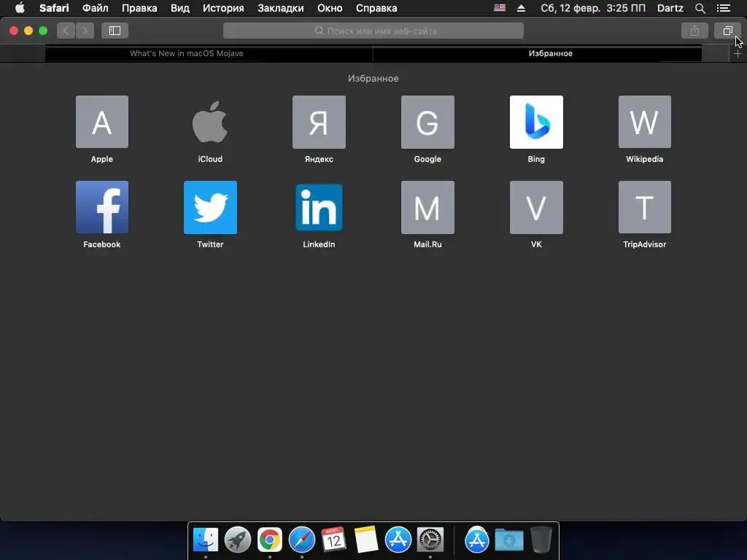Open the Apple favorite tile
The image size is (747, 560).
pyautogui.click(x=102, y=122)
